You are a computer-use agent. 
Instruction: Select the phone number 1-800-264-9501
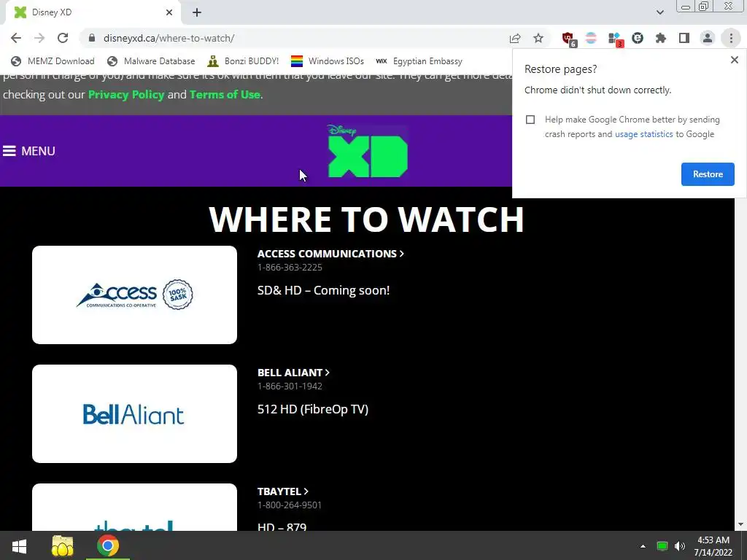tap(289, 505)
